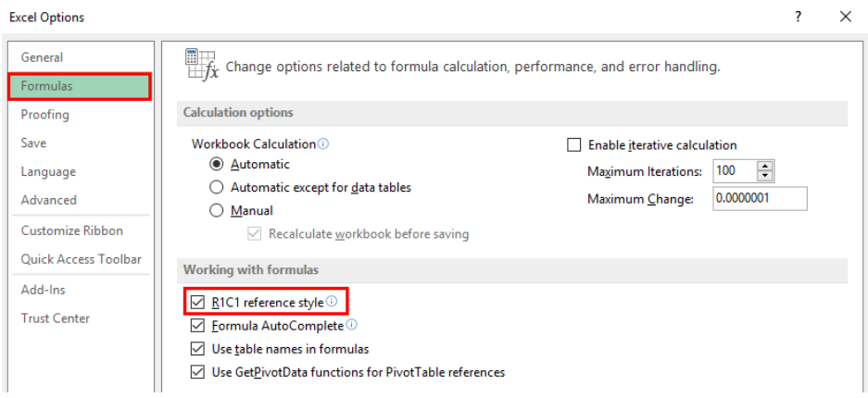This screenshot has width=868, height=398.
Task: Click the formula calculator fx icon
Action: 202,65
